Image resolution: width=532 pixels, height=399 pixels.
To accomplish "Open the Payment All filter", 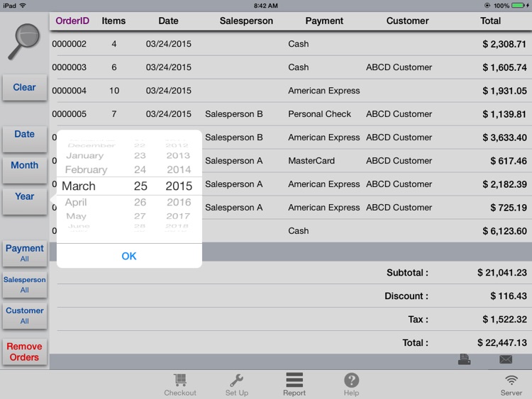I will pos(24,253).
